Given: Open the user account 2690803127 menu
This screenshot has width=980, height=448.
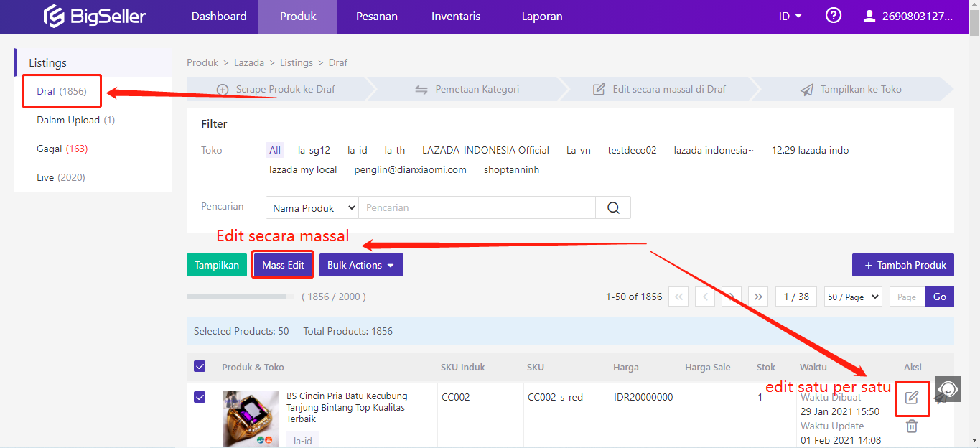Looking at the screenshot, I should (907, 16).
